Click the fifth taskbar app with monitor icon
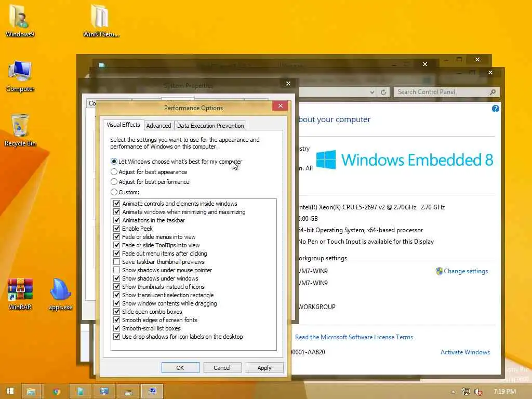 104,392
